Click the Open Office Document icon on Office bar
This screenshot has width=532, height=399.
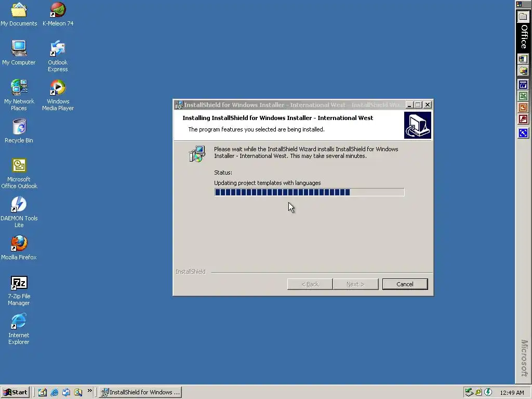click(x=523, y=71)
